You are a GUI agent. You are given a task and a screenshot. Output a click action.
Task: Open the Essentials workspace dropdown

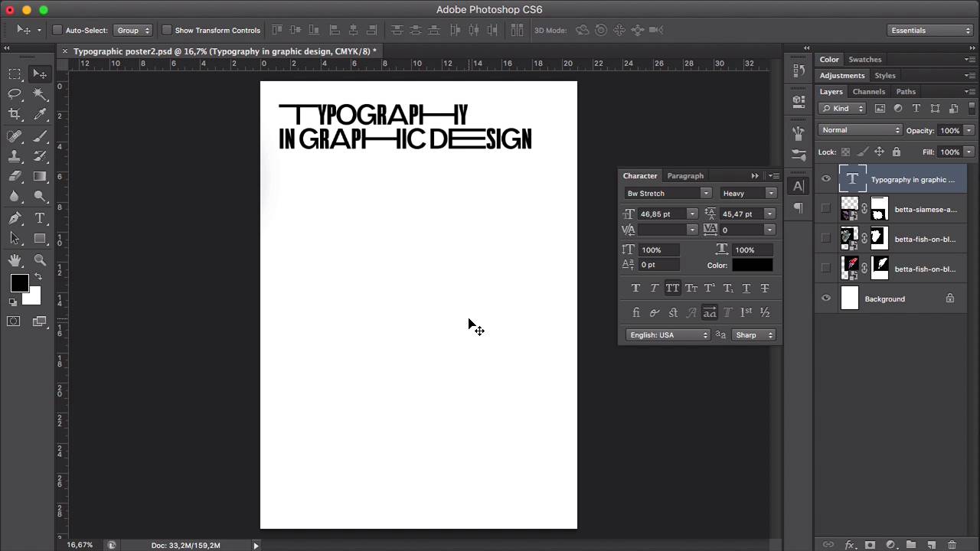[x=931, y=31]
